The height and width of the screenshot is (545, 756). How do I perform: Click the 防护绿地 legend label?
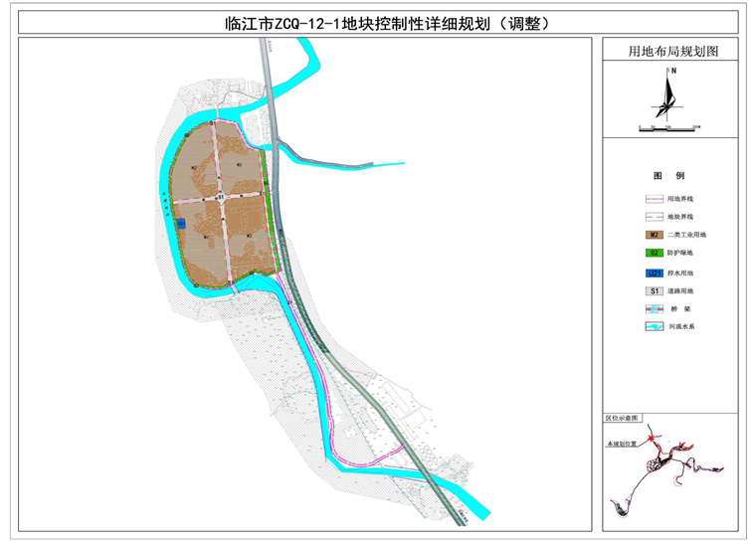[x=682, y=253]
